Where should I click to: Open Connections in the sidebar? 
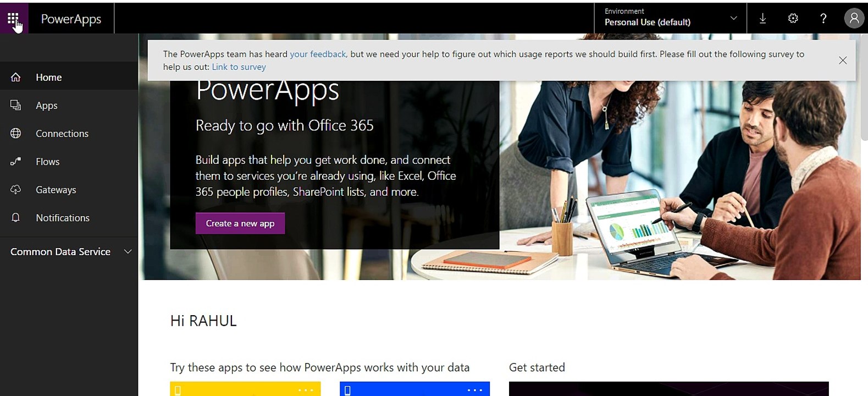(69, 133)
